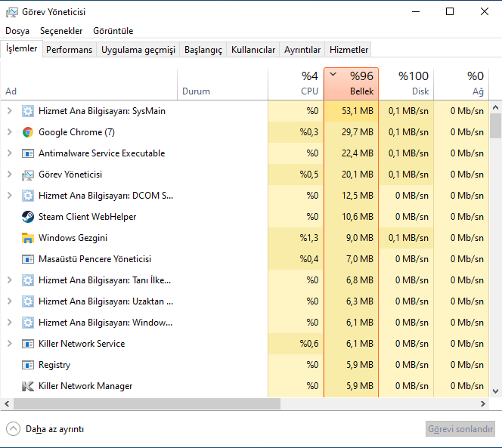
Task: Click the vertical scrollbar down arrow
Action: pos(496,391)
